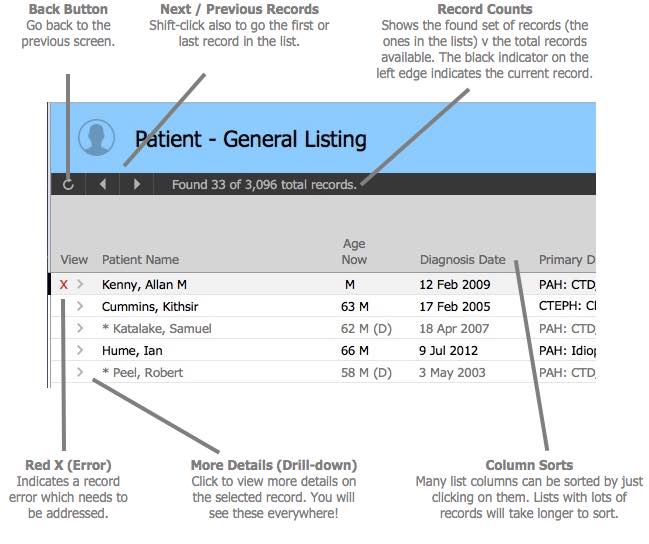Click the Patient - General Listing title
649x544 pixels.
click(x=250, y=139)
